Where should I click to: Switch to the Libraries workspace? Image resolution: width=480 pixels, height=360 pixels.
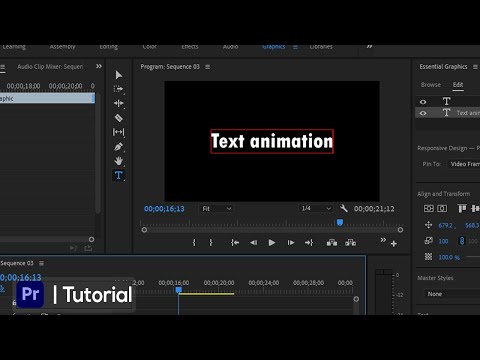click(x=321, y=47)
